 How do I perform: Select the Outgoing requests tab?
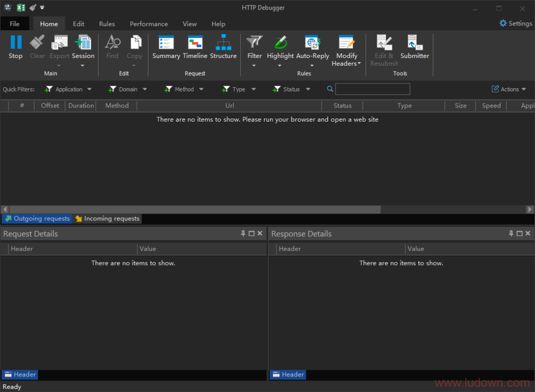(x=37, y=219)
